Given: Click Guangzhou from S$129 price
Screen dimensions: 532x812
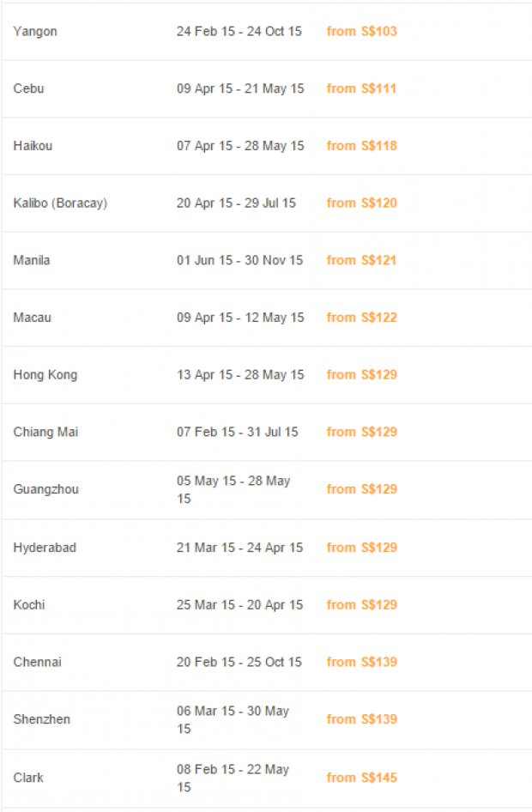Looking at the screenshot, I should coord(361,489).
